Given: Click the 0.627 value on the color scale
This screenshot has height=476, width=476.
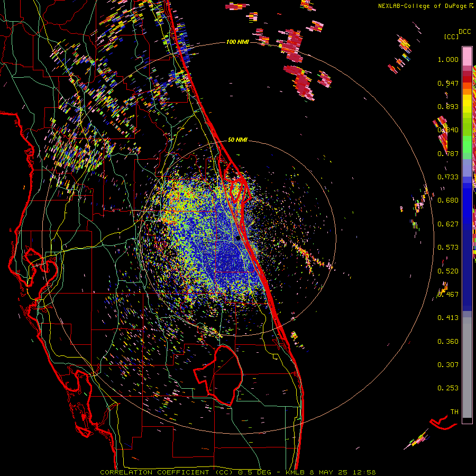Looking at the screenshot, I should pos(448,224).
